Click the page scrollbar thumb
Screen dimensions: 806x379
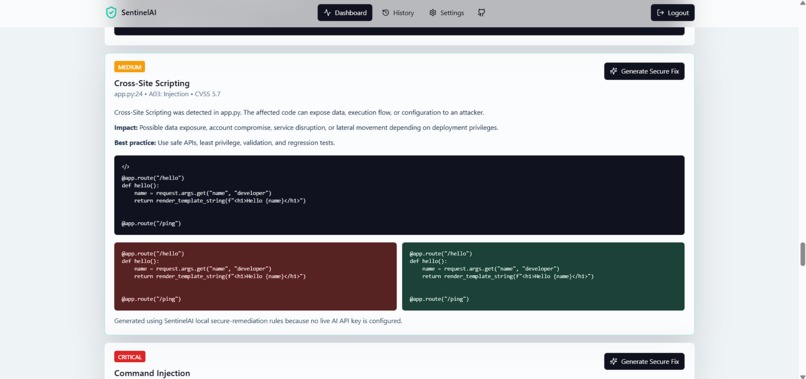point(802,254)
